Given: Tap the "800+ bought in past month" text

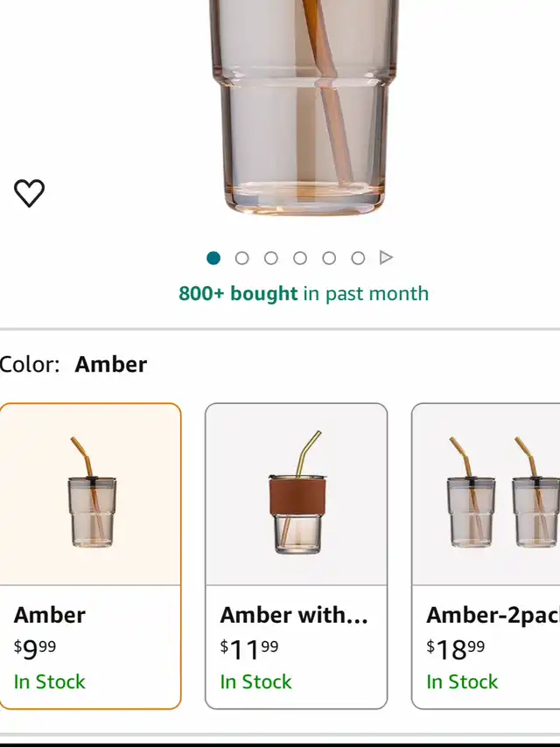Looking at the screenshot, I should point(304,293).
